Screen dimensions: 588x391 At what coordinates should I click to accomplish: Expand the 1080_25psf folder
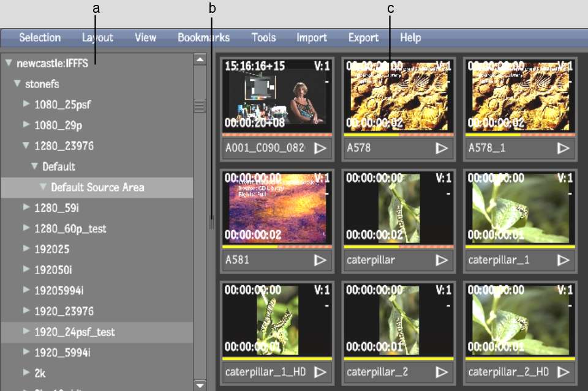click(x=26, y=104)
